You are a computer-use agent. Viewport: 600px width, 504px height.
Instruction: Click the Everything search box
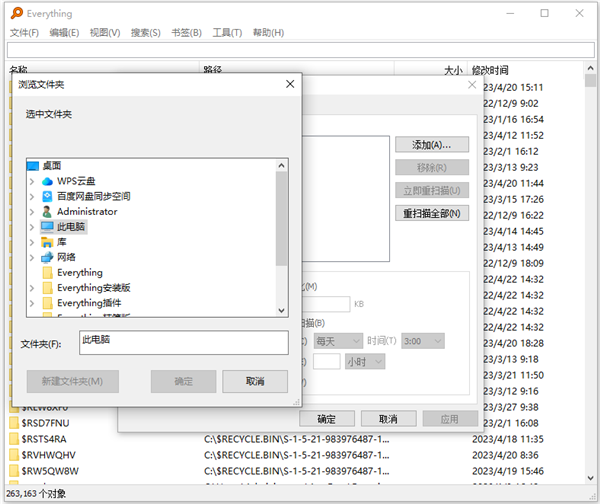[301, 50]
